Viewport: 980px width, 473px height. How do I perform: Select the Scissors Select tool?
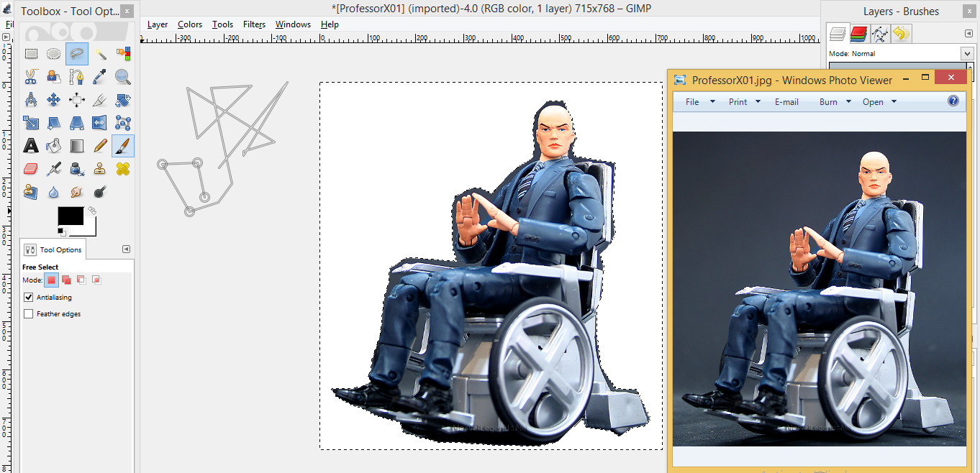[x=31, y=76]
